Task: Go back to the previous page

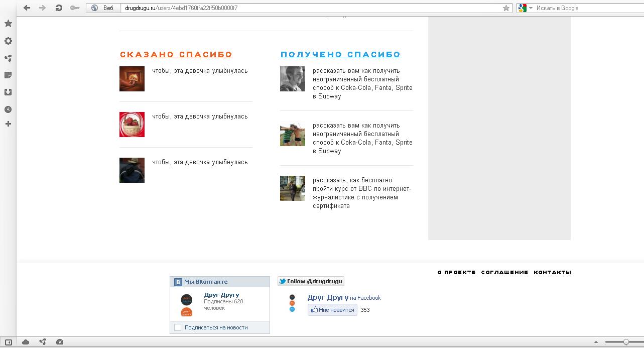Action: 27,8
